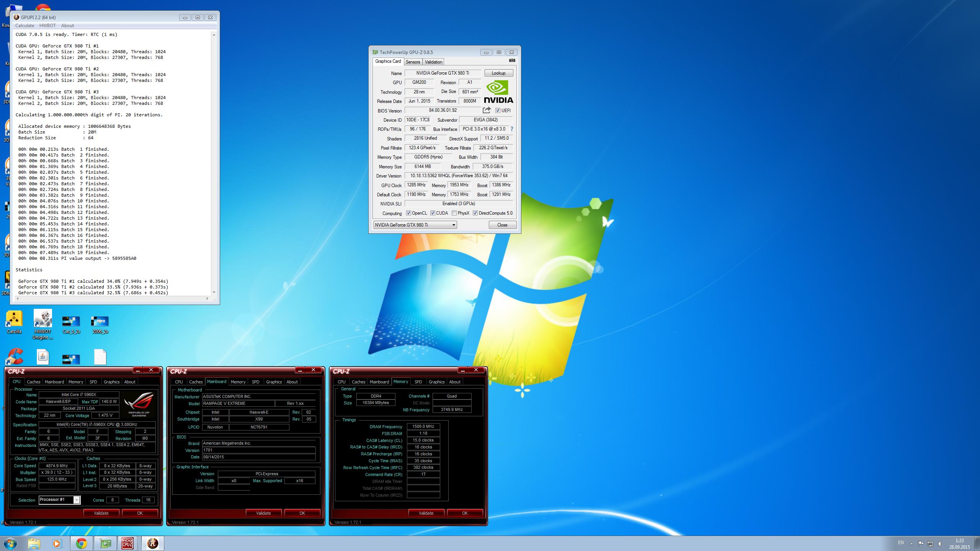Screen dimensions: 980x551
Task: Click the GPU-Z screenshot camera icon
Action: click(512, 60)
